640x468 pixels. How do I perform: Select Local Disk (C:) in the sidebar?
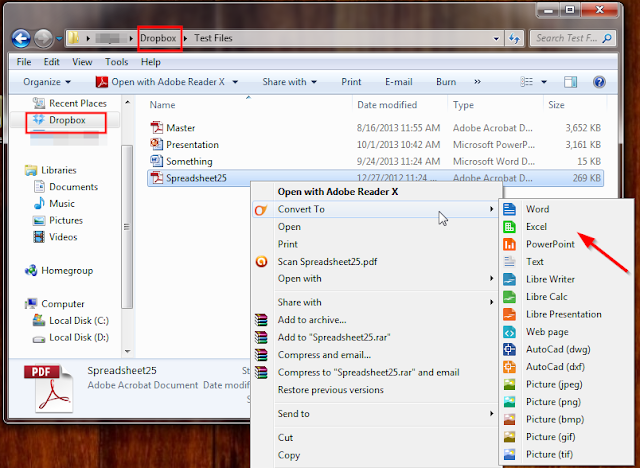71,321
